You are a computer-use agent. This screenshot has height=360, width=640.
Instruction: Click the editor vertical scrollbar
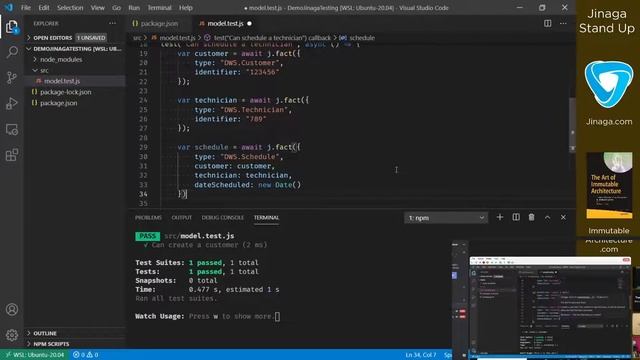point(572,124)
